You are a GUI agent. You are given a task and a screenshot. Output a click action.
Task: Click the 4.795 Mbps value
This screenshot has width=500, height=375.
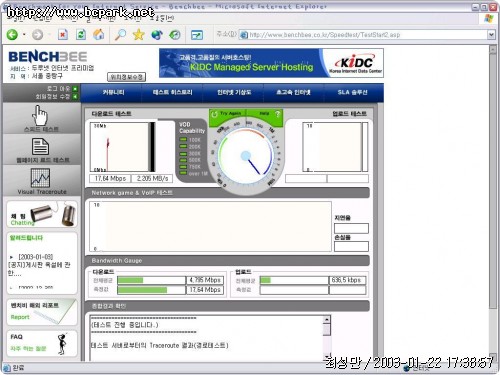205,280
